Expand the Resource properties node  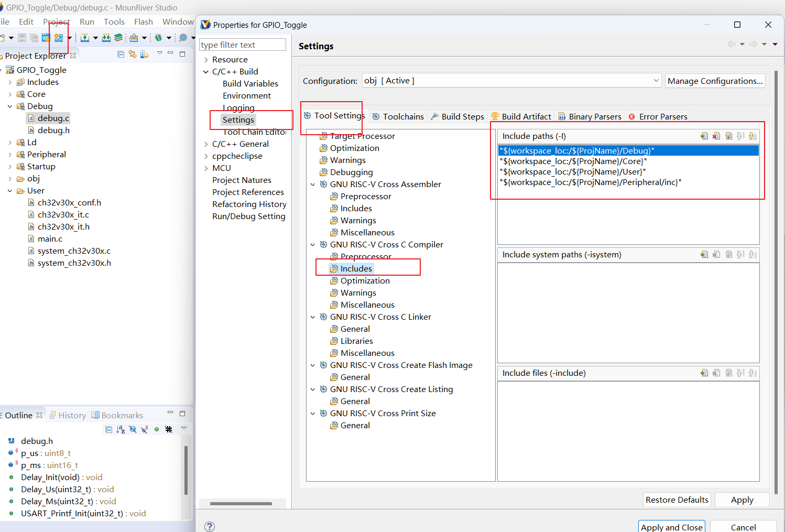point(206,60)
